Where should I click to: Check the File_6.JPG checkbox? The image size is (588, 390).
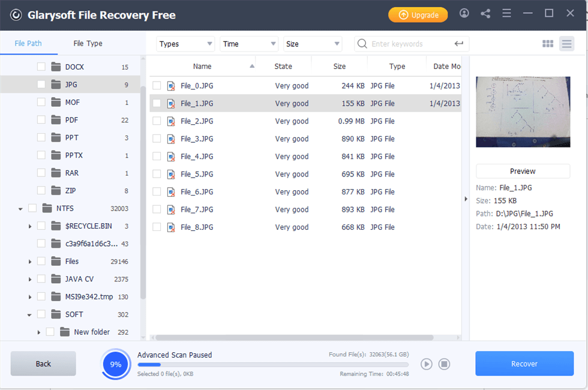(x=157, y=191)
